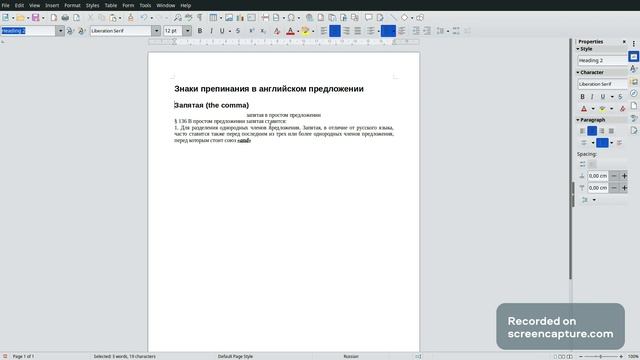Toggle Underline in formatting toolbar
Viewport: 640px width, 360px height.
222,31
